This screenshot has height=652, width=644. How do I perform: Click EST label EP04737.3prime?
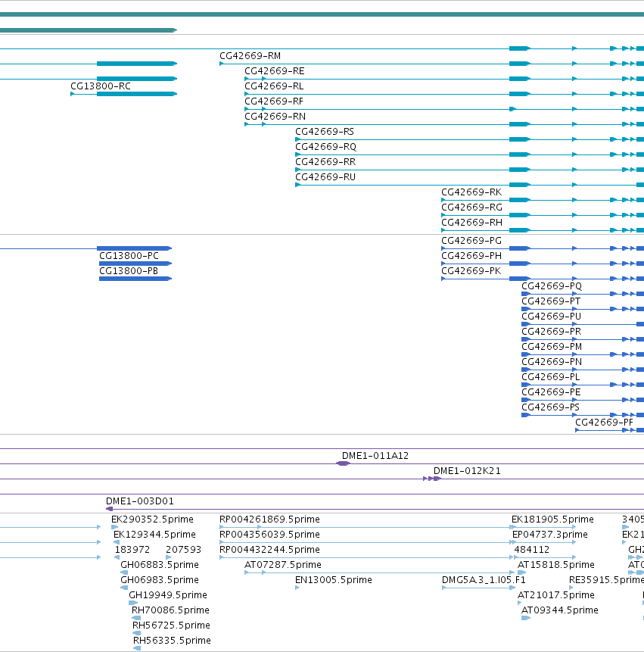pyautogui.click(x=550, y=535)
